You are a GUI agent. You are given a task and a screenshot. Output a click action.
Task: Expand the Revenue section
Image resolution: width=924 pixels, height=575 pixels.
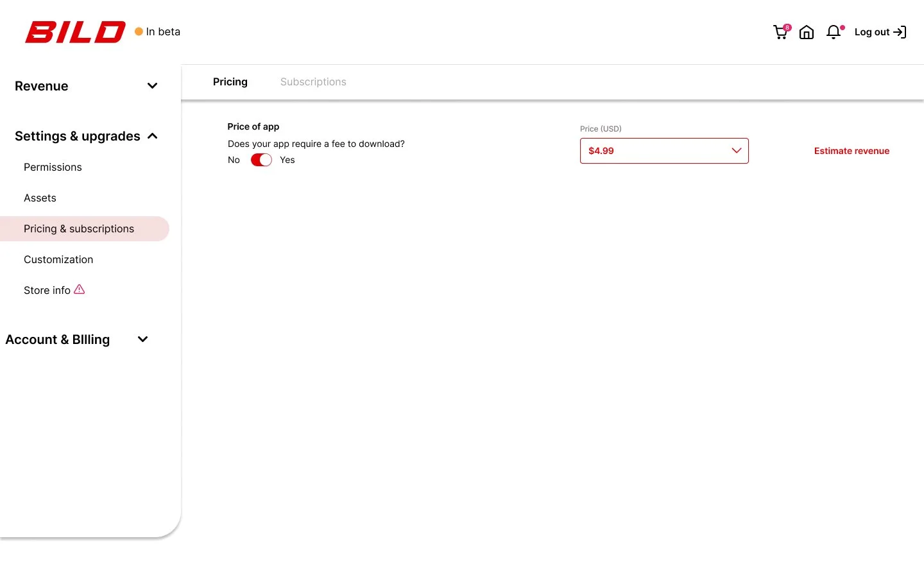[152, 85]
